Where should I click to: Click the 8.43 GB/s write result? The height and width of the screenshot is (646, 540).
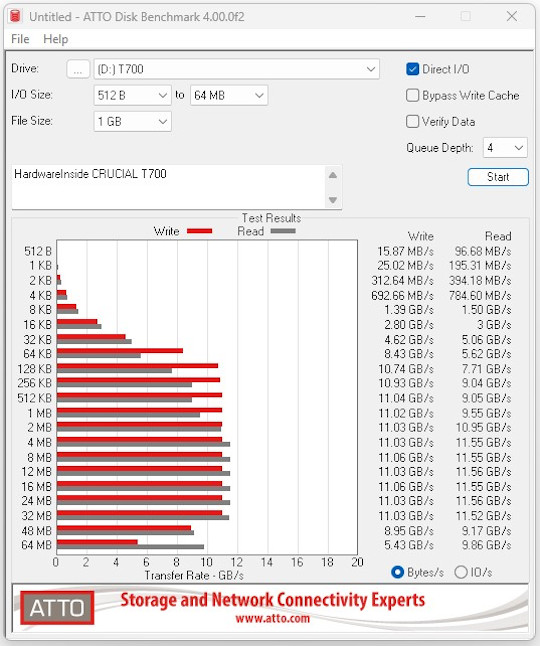click(409, 354)
